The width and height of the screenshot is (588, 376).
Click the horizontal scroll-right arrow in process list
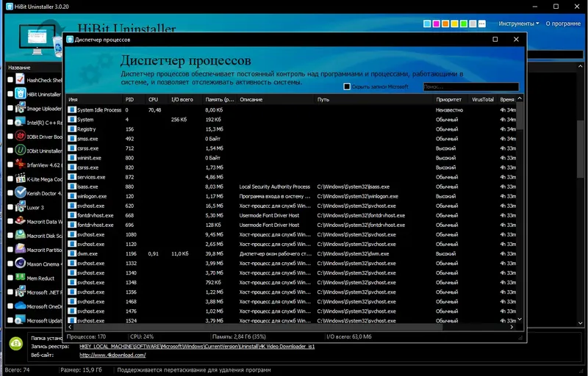[512, 327]
